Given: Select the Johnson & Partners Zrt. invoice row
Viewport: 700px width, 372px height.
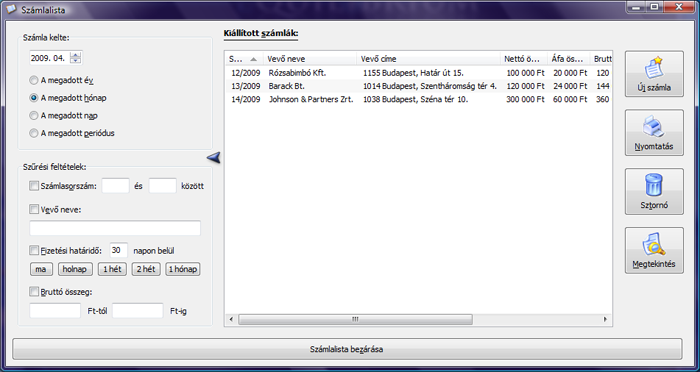Looking at the screenshot, I should 419,100.
